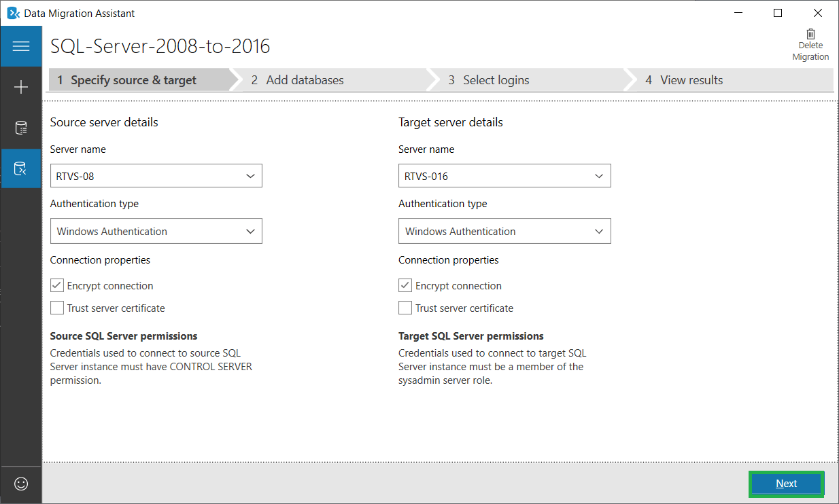Image resolution: width=839 pixels, height=504 pixels.
Task: Open the Assessments database icon in sidebar
Action: point(21,128)
